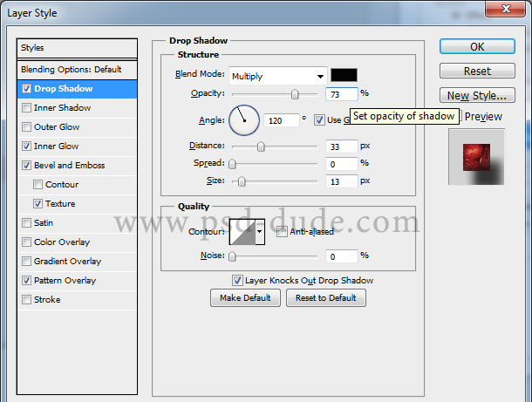
Task: Click the layer style preview thumbnail
Action: click(x=476, y=156)
